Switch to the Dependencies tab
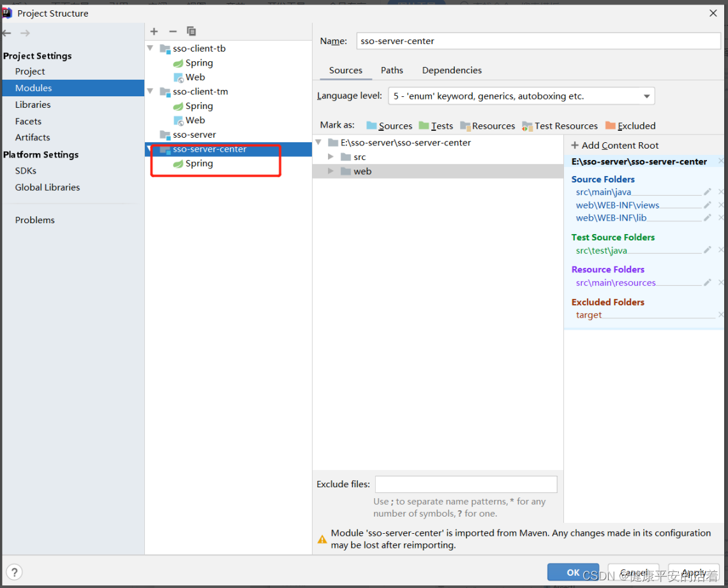 [452, 70]
